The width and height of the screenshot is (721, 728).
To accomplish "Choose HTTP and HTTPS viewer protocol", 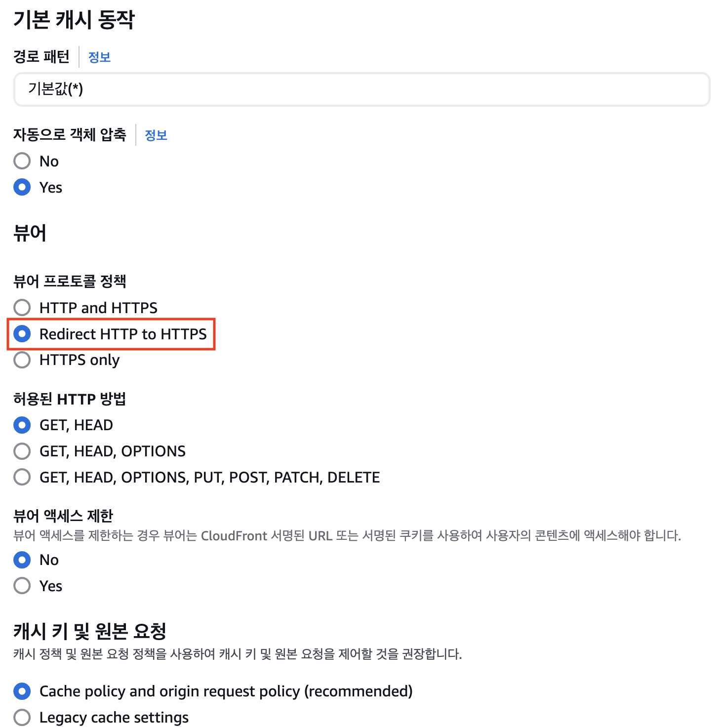I will (22, 308).
